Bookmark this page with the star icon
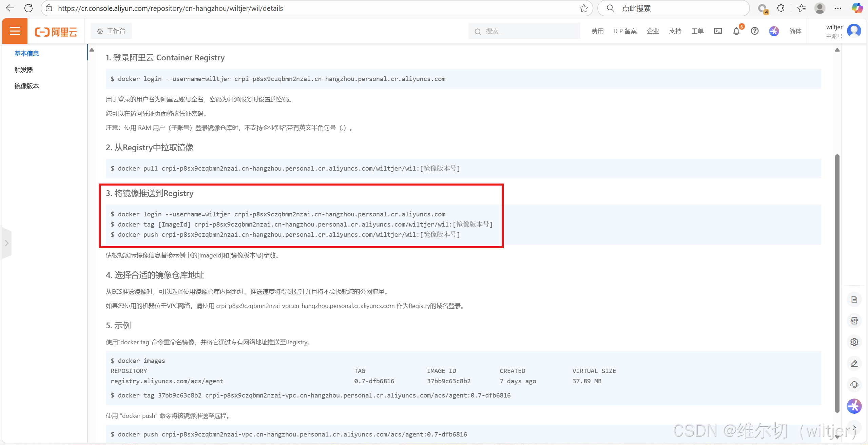 click(583, 8)
